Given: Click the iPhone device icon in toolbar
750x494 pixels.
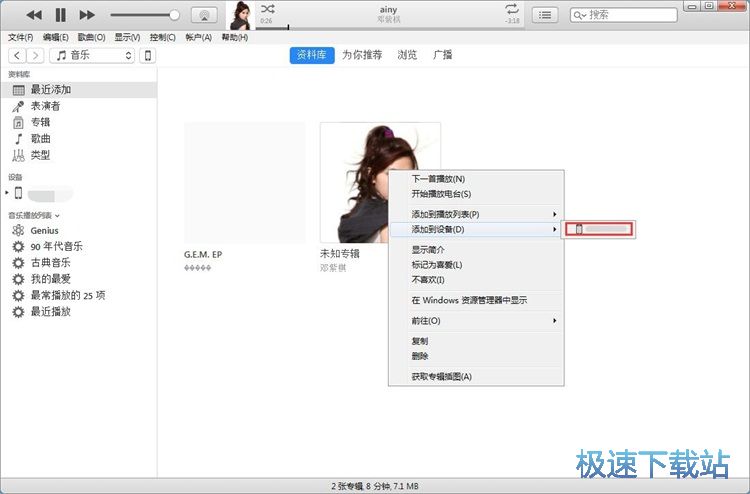Looking at the screenshot, I should pos(148,56).
